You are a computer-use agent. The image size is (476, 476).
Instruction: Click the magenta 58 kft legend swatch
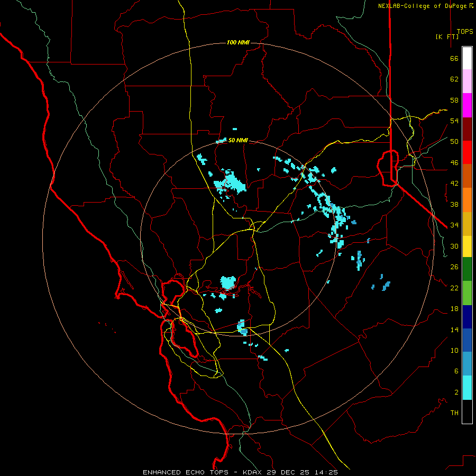pos(467,105)
